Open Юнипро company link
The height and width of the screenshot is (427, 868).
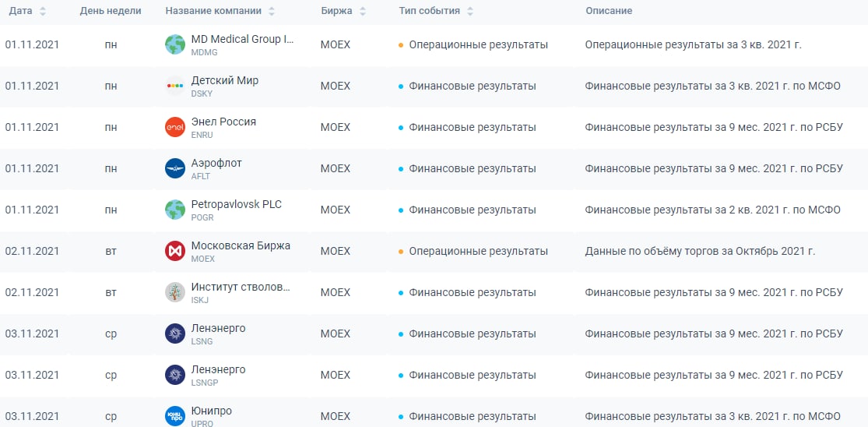212,411
